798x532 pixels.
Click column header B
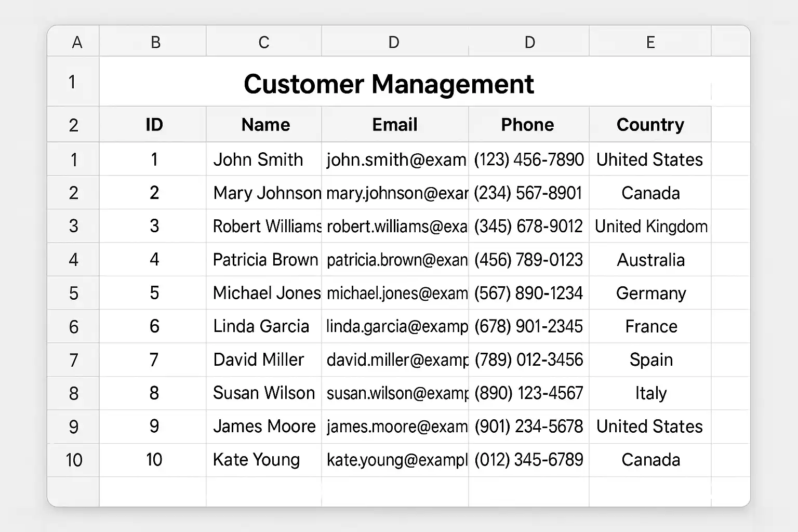(155, 42)
